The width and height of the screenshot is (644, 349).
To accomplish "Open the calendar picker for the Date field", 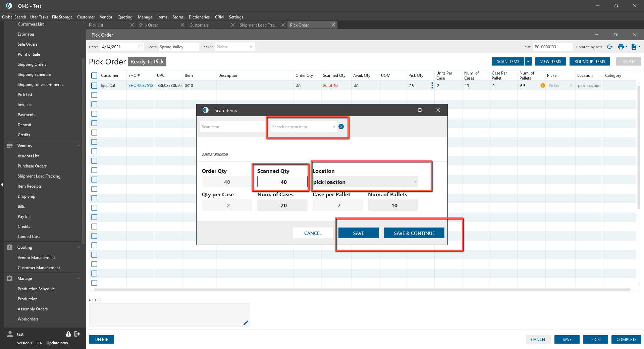I will click(x=141, y=47).
